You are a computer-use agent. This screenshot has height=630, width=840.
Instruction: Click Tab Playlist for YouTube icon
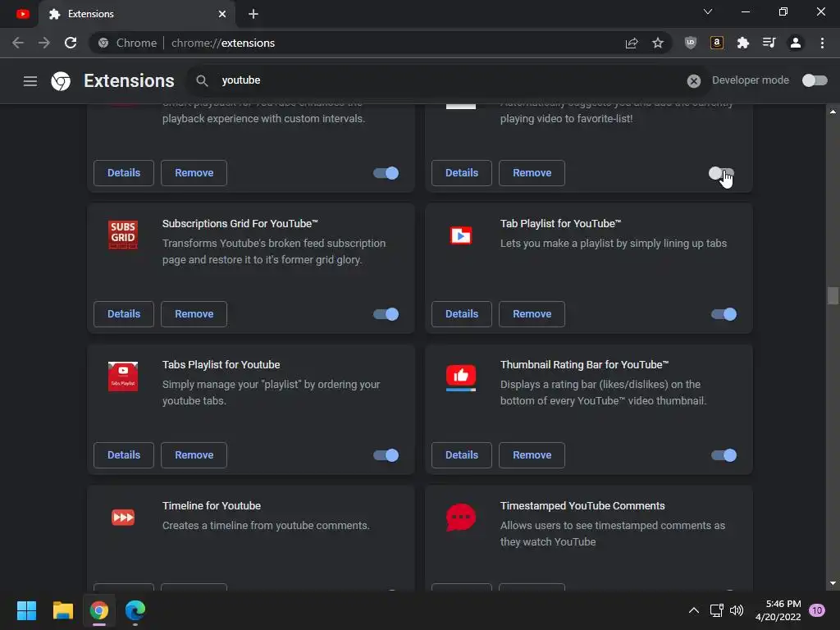pos(461,235)
